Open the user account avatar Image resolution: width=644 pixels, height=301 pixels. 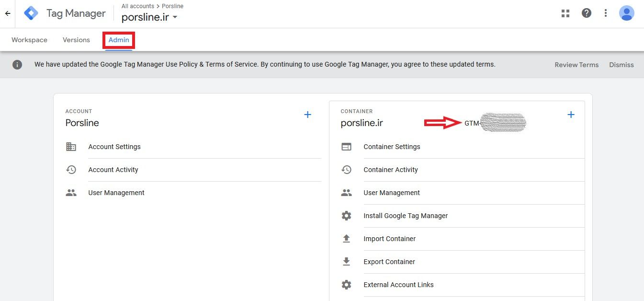626,13
